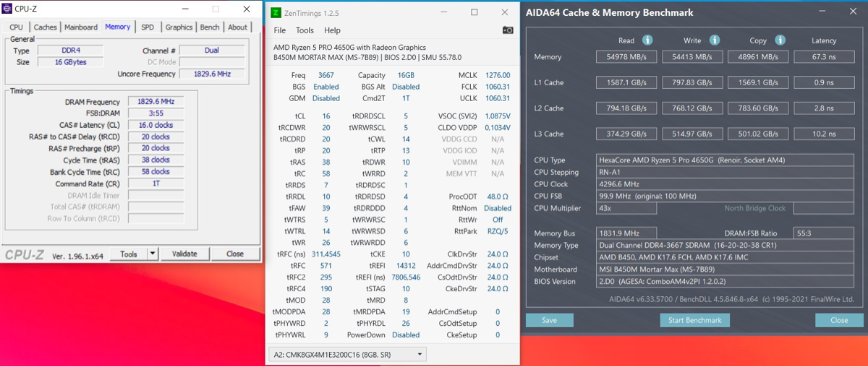The image size is (868, 367).
Task: Click the BGS Enabled value in ZenTimings
Action: [326, 87]
